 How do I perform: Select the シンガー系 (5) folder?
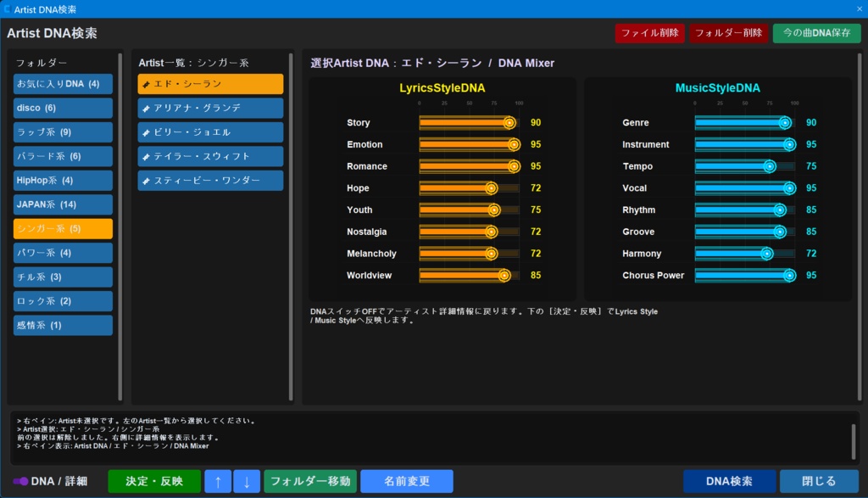point(63,228)
